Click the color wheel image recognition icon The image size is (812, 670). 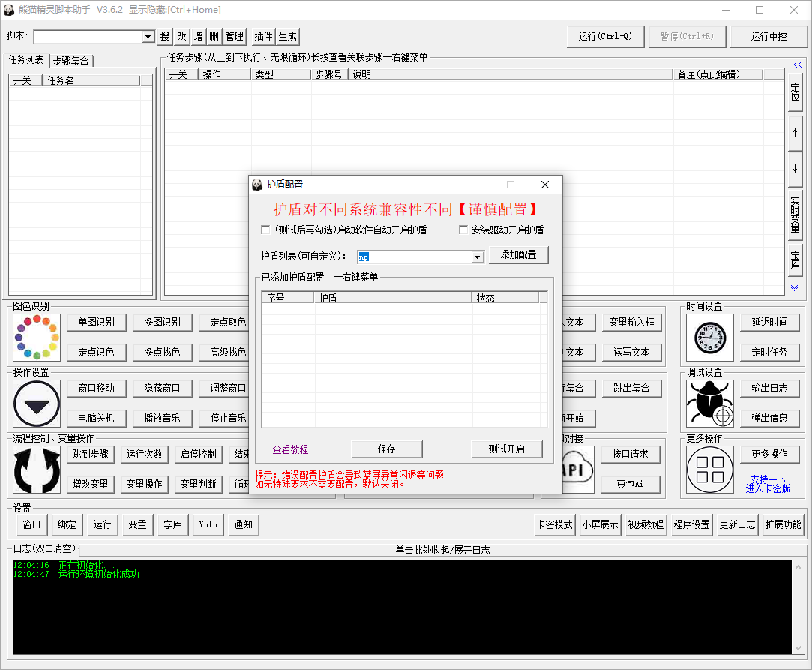[36, 337]
